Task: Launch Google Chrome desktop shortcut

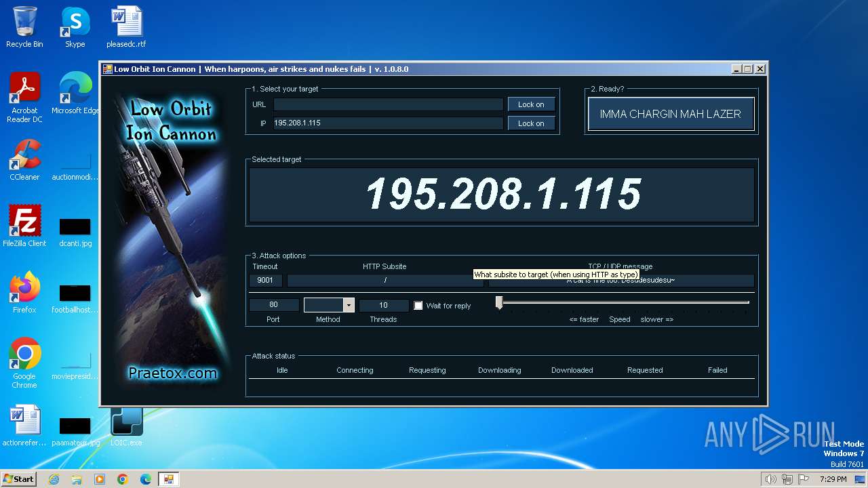Action: coord(24,363)
